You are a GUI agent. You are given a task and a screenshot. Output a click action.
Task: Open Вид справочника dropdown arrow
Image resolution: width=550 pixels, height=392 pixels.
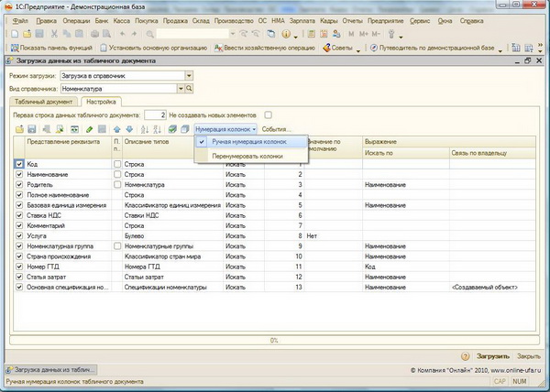pos(181,89)
